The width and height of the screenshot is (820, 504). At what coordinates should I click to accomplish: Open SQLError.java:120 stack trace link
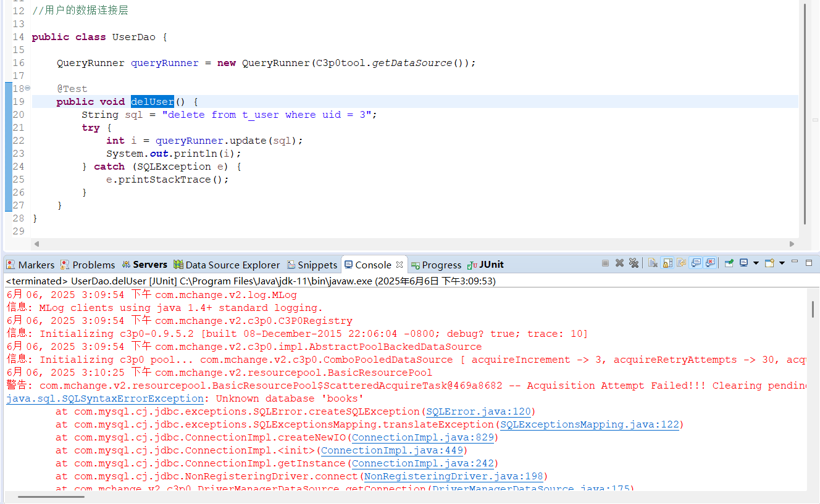[x=479, y=411]
